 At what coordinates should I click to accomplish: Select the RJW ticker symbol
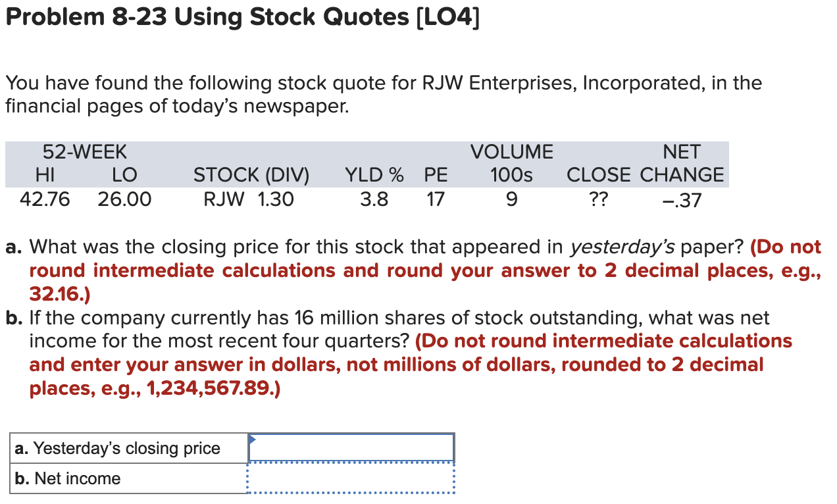coord(224,199)
